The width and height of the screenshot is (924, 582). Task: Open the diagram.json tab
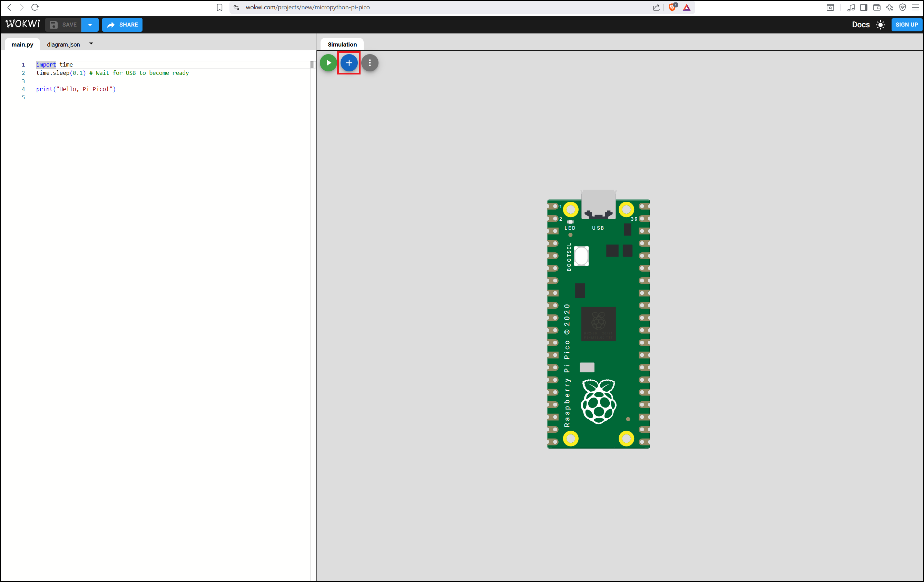pyautogui.click(x=63, y=44)
